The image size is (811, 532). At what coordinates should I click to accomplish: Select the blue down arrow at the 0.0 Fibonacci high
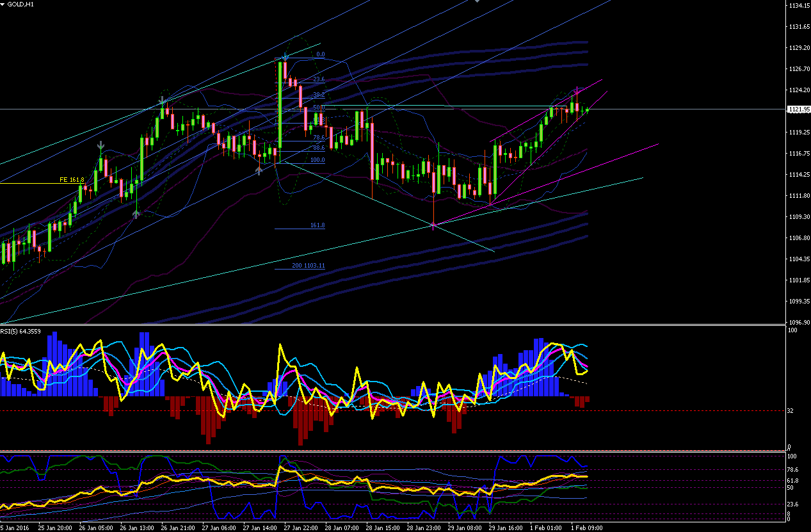tap(284, 57)
